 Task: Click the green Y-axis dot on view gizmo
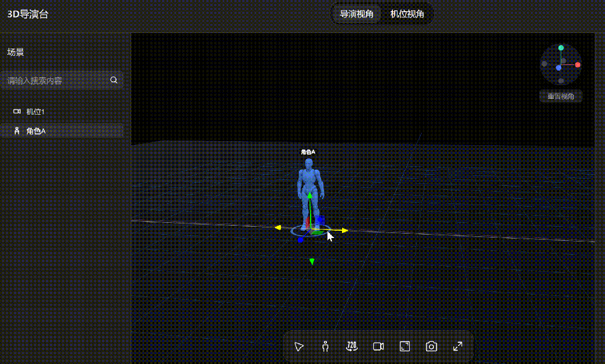click(561, 48)
